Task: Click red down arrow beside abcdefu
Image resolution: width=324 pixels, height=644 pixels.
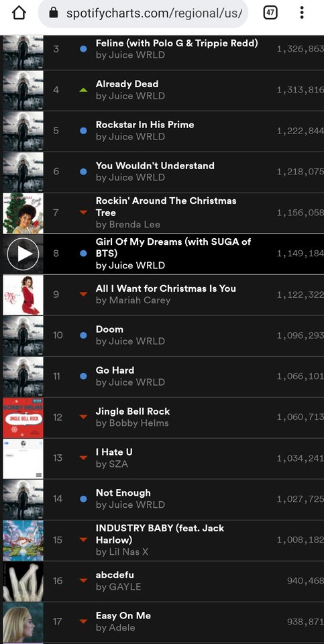Action: pyautogui.click(x=83, y=580)
